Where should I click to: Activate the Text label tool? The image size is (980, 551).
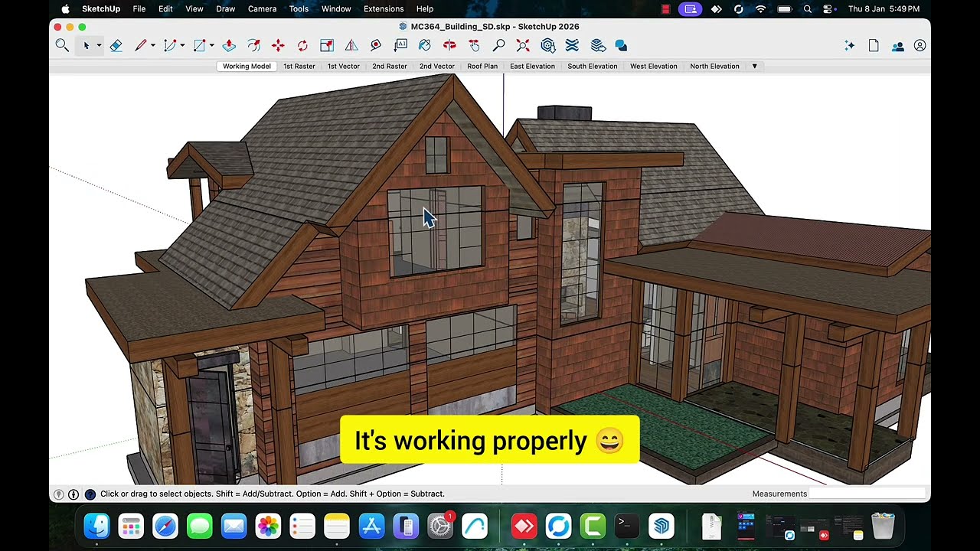(400, 46)
